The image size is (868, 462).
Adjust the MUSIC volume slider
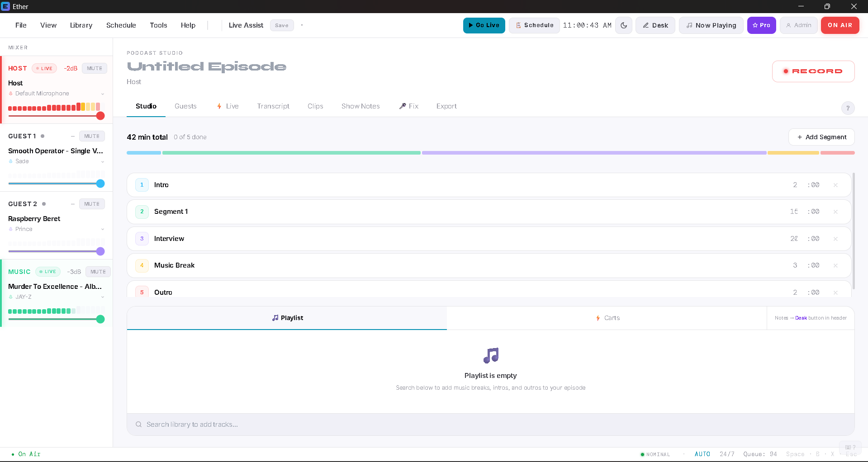57,319
